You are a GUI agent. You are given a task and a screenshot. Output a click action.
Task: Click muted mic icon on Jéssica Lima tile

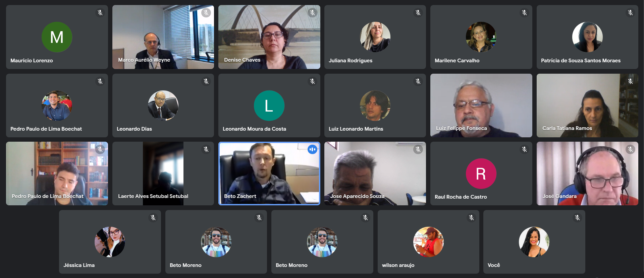coord(153,218)
